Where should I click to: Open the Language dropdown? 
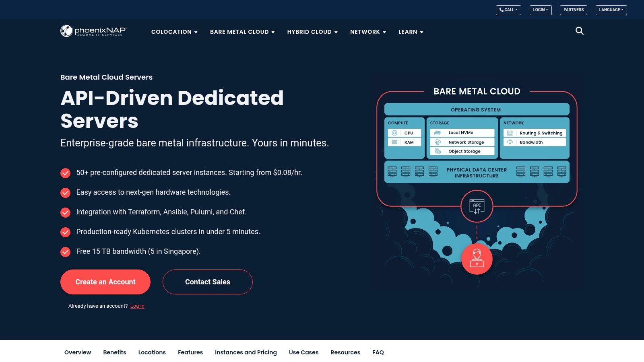click(611, 10)
